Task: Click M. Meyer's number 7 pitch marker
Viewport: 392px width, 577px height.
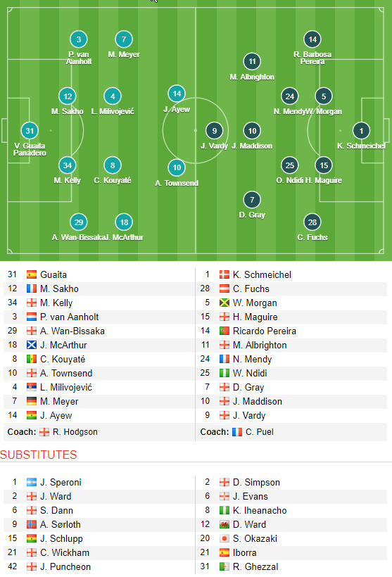Action: (124, 39)
